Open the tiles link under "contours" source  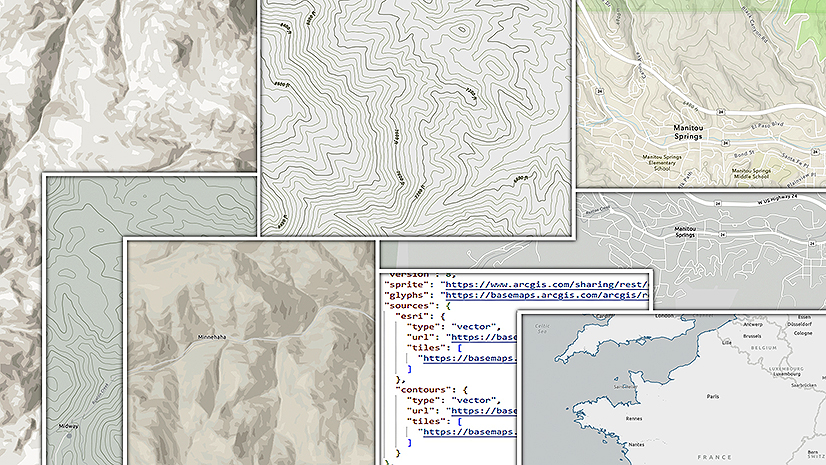tap(470, 432)
